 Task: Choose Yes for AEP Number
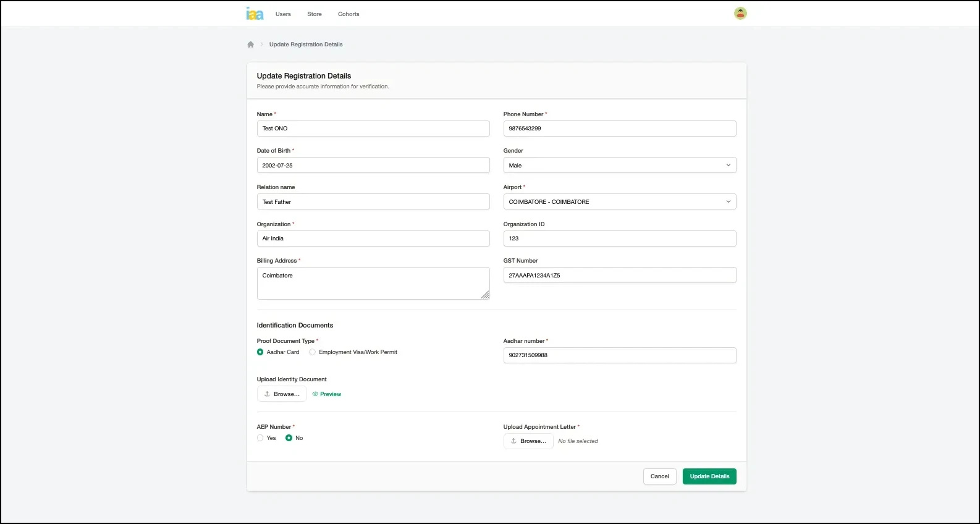click(x=260, y=438)
